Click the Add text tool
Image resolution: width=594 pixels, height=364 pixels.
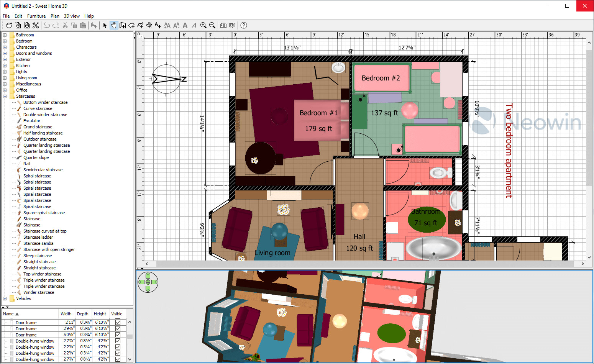tap(158, 25)
